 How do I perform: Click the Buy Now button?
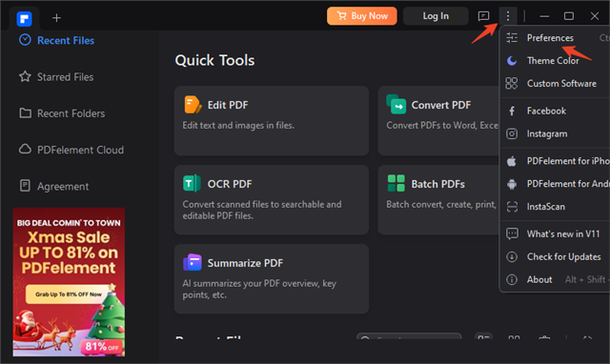[362, 16]
